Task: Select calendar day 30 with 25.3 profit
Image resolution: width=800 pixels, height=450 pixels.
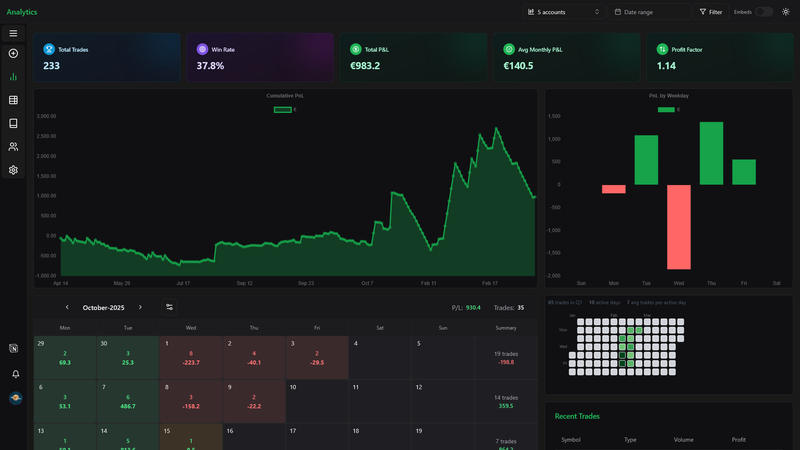Action: tap(128, 357)
